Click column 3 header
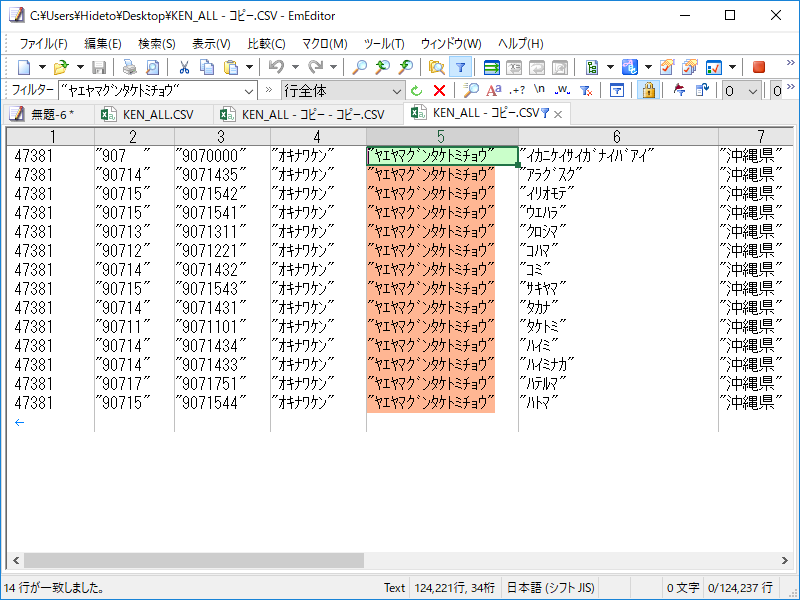The height and width of the screenshot is (600, 800). 222,136
